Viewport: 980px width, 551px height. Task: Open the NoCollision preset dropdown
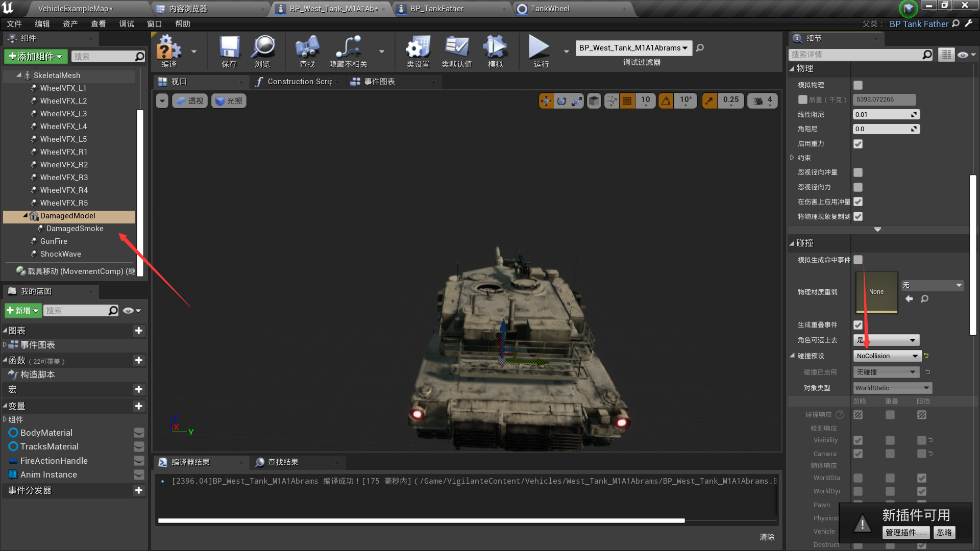click(887, 356)
